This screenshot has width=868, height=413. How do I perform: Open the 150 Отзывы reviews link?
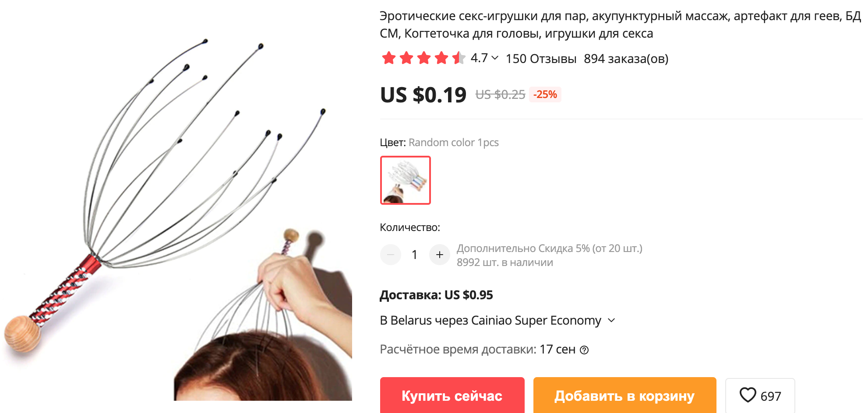coord(541,59)
